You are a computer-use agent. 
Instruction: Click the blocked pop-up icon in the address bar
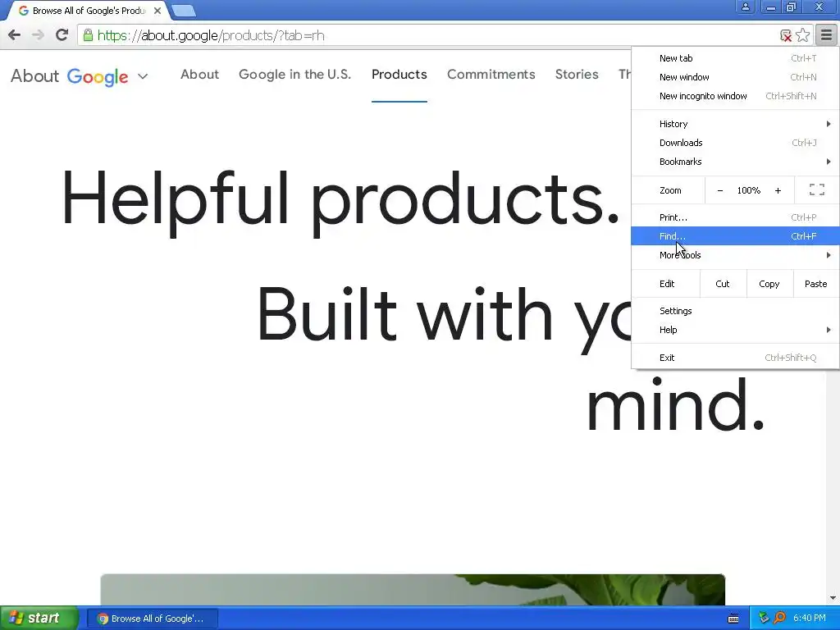[785, 36]
